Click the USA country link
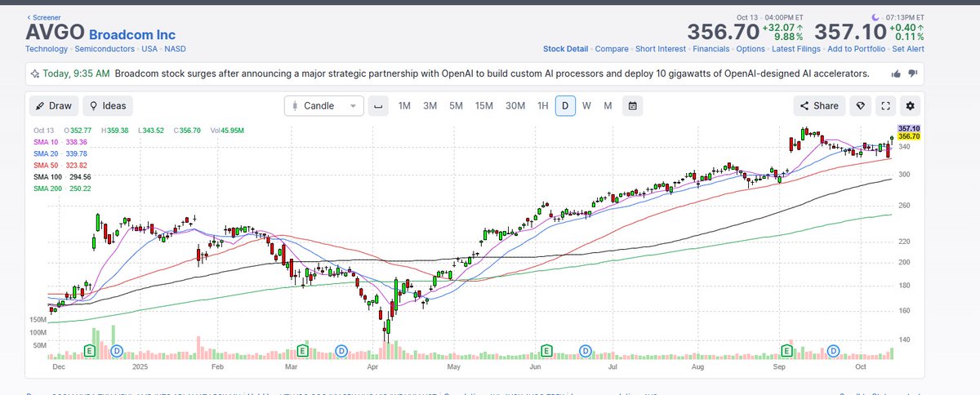This screenshot has height=395, width=980. click(149, 49)
